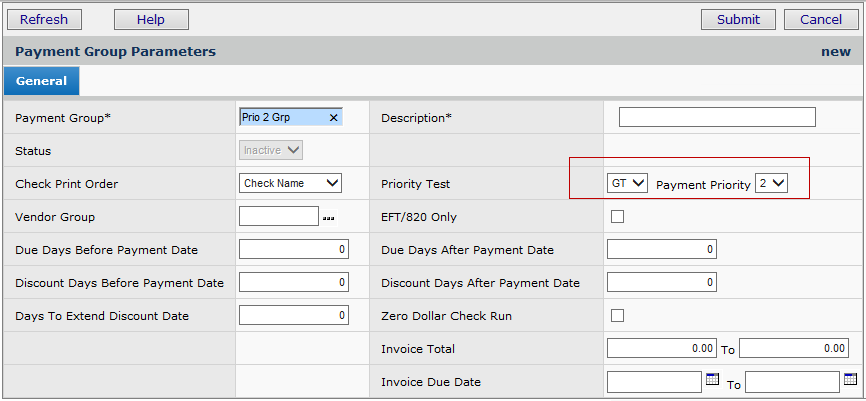
Task: Open calendar for Invoice Due Date start
Action: coord(712,380)
